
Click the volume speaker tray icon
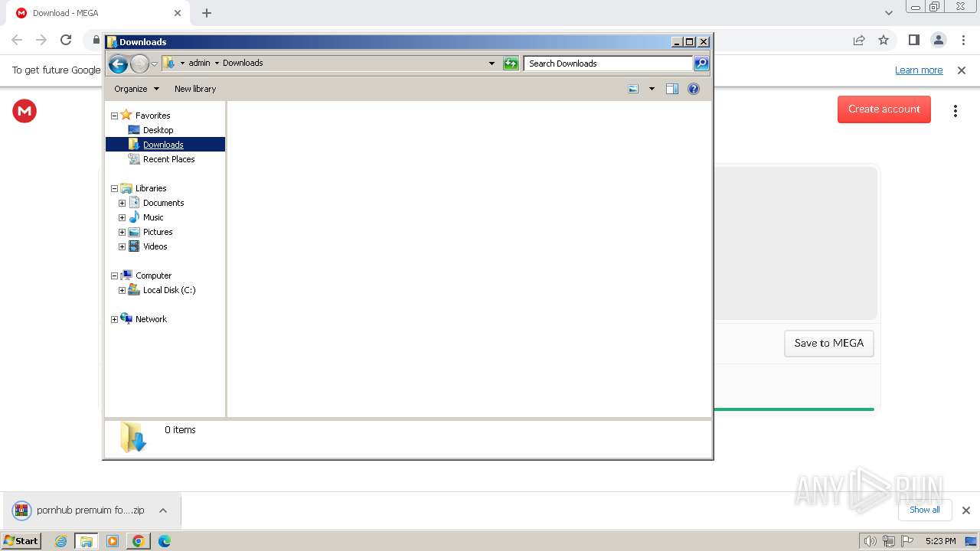[870, 541]
